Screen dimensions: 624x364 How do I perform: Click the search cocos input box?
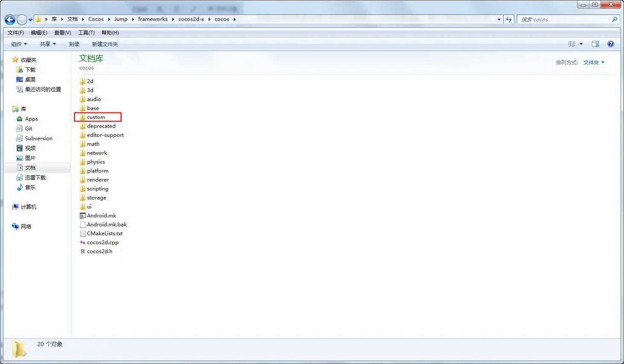point(564,19)
